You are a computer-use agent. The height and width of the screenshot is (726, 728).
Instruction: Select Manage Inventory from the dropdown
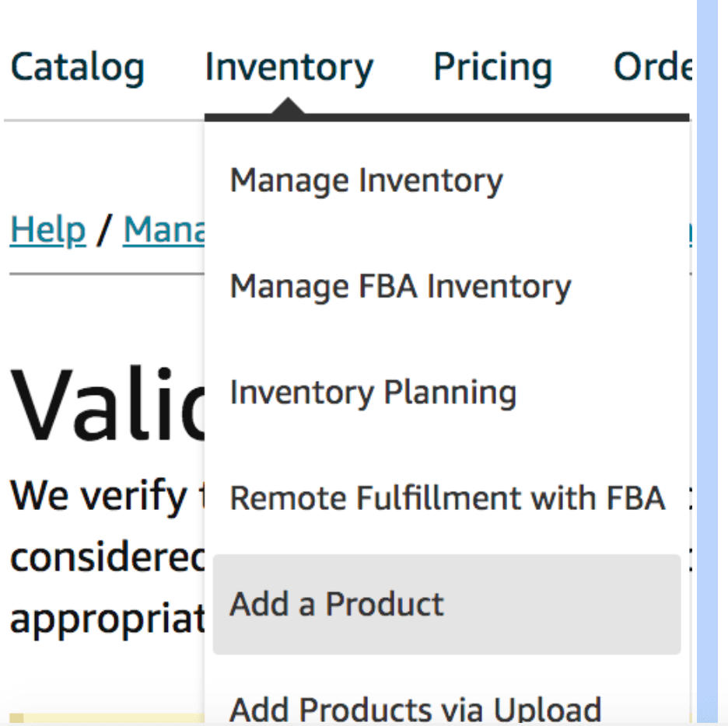click(x=366, y=180)
